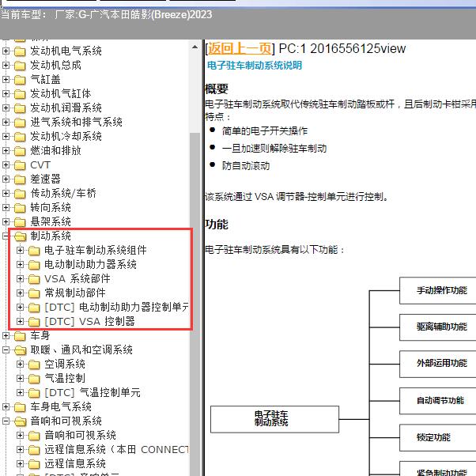Expand the 发动机润滑系统 node
The image size is (476, 476).
[x=6, y=108]
